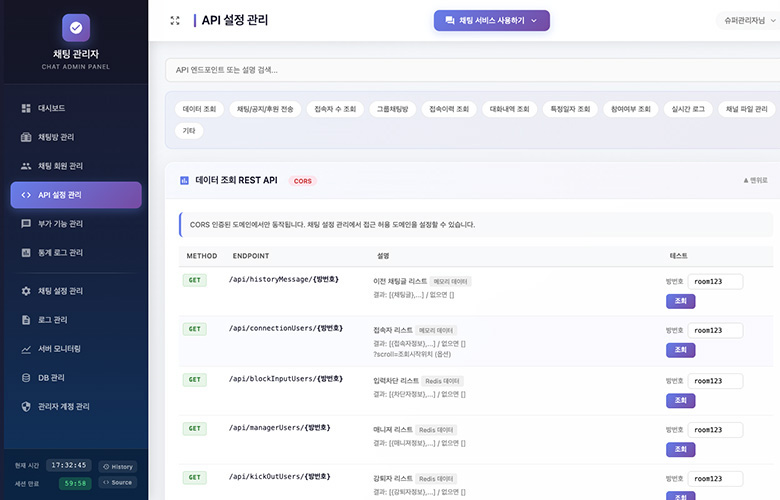The width and height of the screenshot is (780, 500).
Task: Click the 서버 모니터링 line graph icon
Action: click(x=26, y=349)
